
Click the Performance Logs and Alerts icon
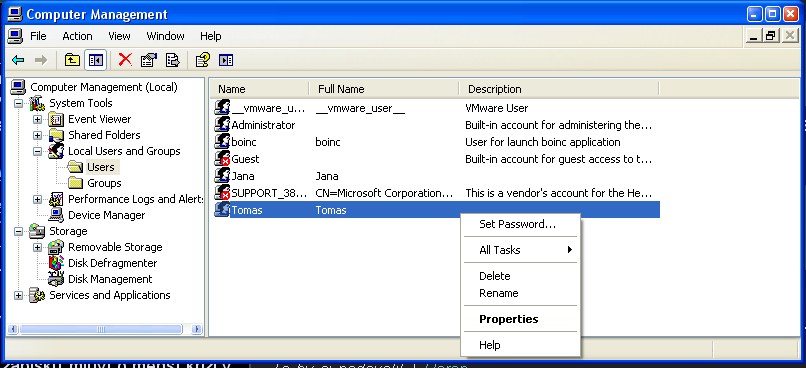point(56,199)
